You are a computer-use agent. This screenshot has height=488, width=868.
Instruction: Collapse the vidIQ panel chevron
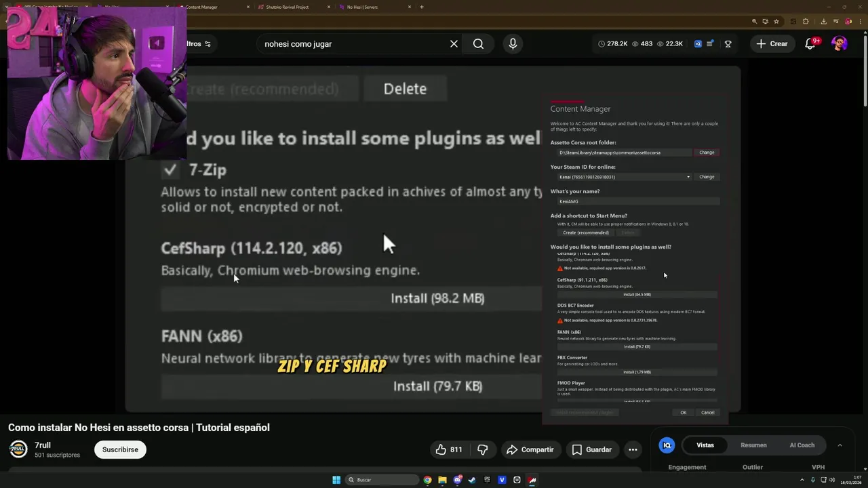840,445
